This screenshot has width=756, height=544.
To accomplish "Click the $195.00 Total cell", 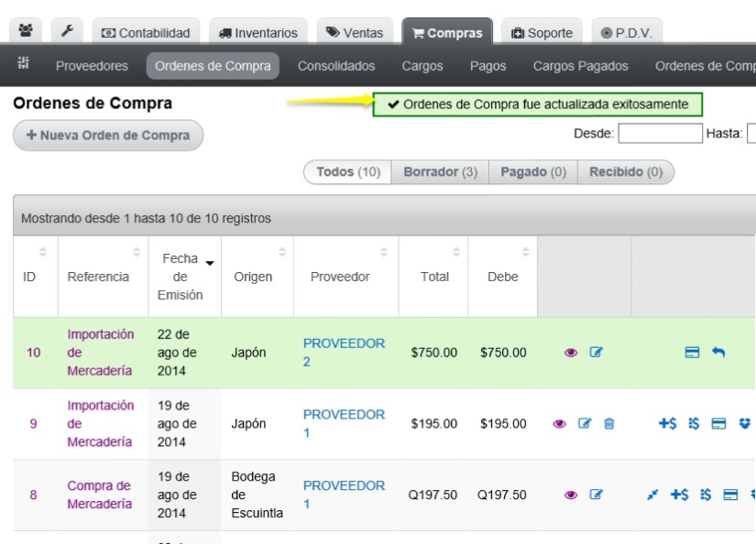I will (x=434, y=424).
